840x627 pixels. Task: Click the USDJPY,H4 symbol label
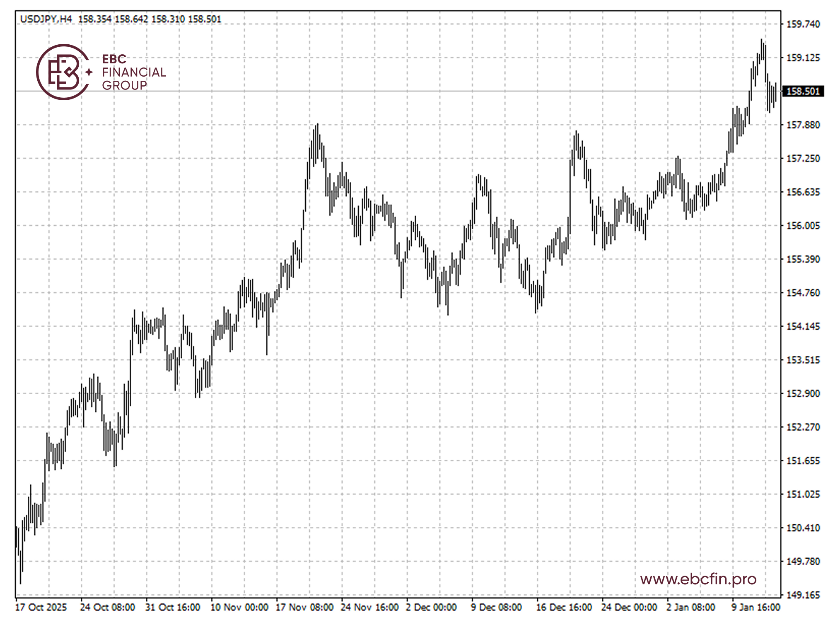tap(46, 19)
